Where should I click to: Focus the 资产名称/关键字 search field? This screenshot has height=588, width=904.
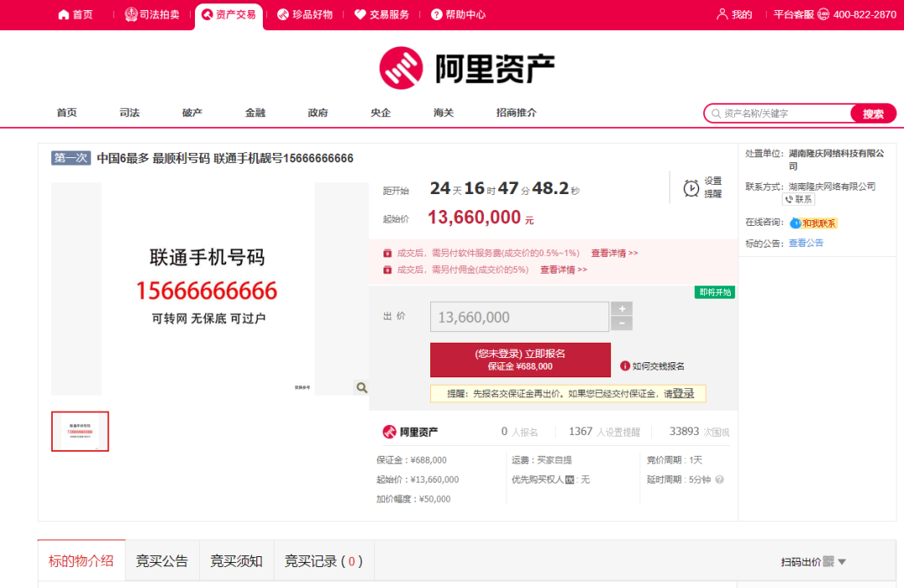coord(778,114)
